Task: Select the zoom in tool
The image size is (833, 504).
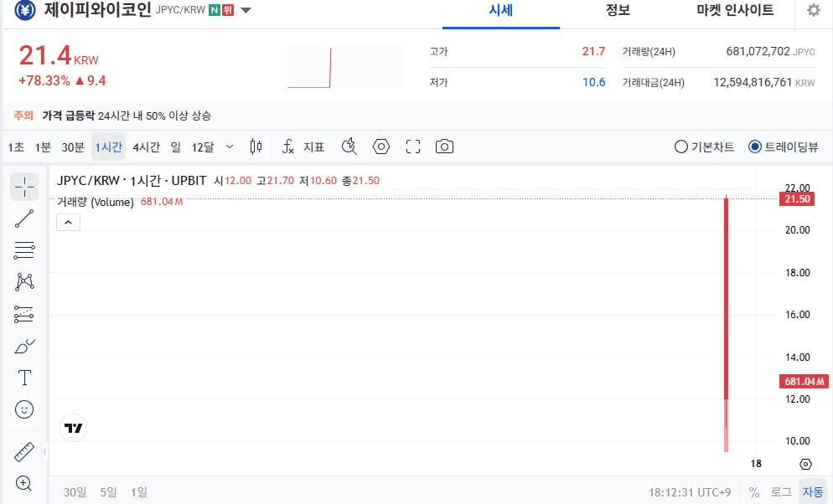Action: (x=24, y=483)
